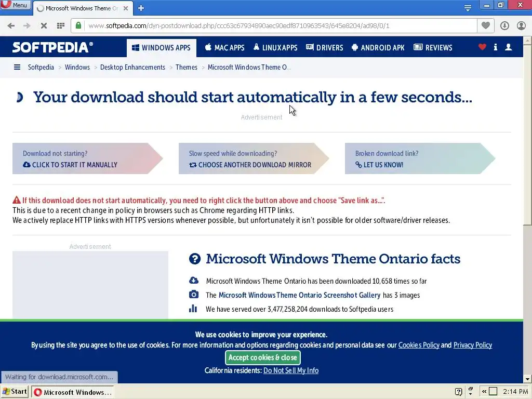This screenshot has width=532, height=399.
Task: Click the help question icon in system tray
Action: (458, 392)
